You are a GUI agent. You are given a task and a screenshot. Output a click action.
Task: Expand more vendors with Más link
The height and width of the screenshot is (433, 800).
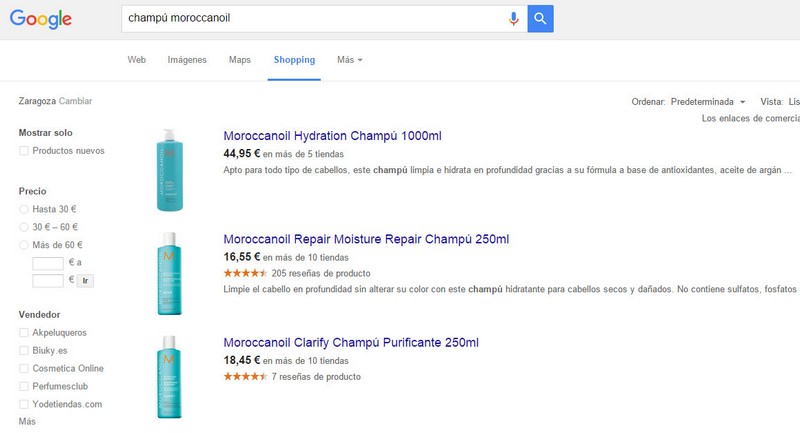tap(27, 422)
